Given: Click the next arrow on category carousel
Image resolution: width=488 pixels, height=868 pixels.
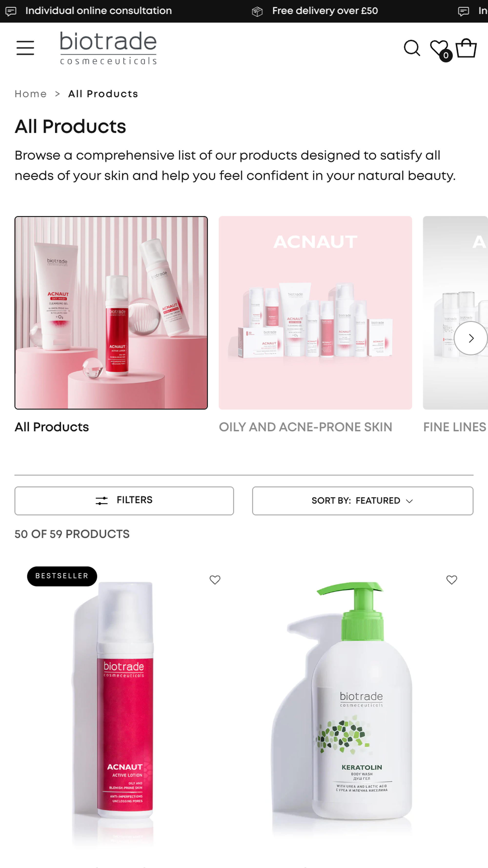Looking at the screenshot, I should pos(471,338).
